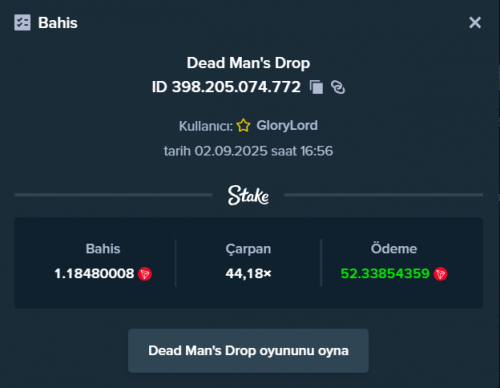Click the star icon next to GloryLord
The height and width of the screenshot is (388, 500).
pos(243,126)
